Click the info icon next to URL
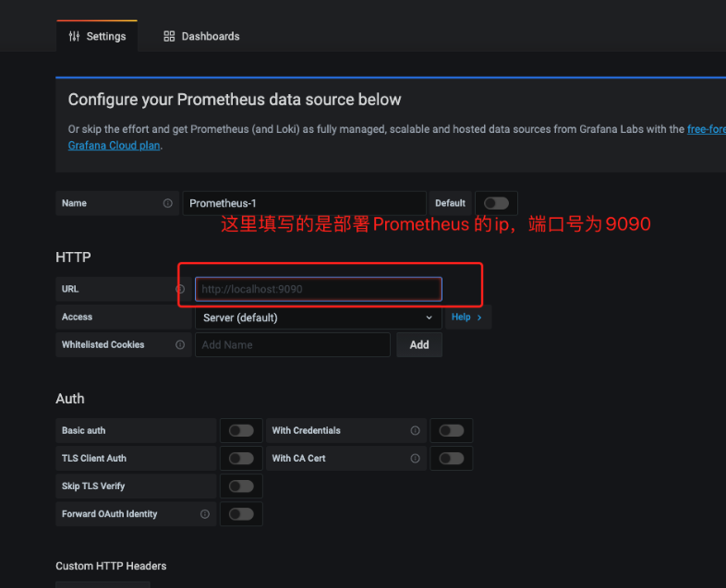The image size is (726, 588). pos(180,289)
